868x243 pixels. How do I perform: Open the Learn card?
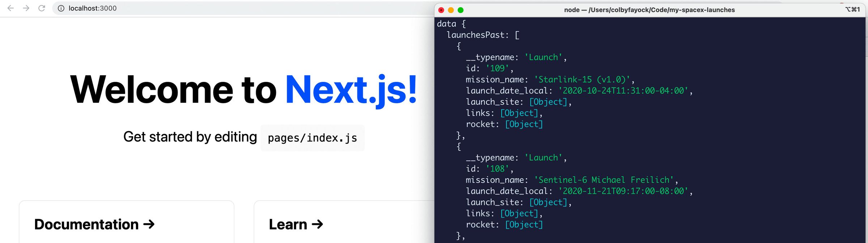pyautogui.click(x=344, y=222)
